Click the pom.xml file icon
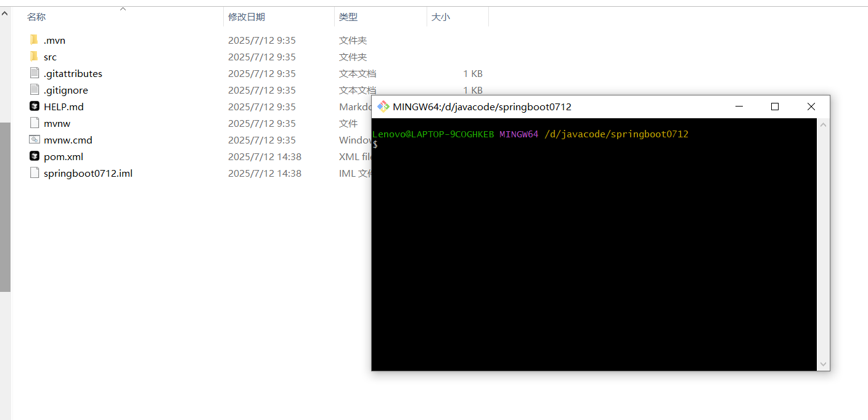 click(x=34, y=156)
